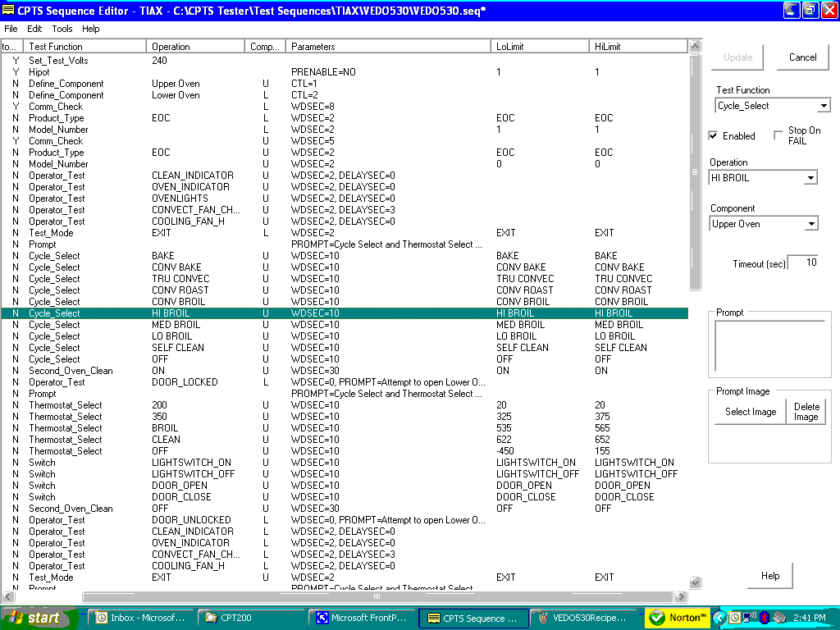
Task: Open the Help menu
Action: click(x=90, y=29)
